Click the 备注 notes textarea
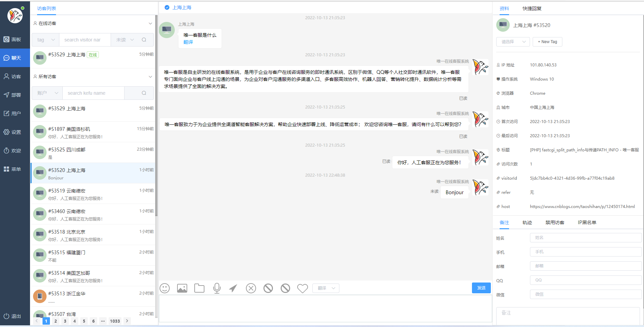644x327 pixels. 568,316
